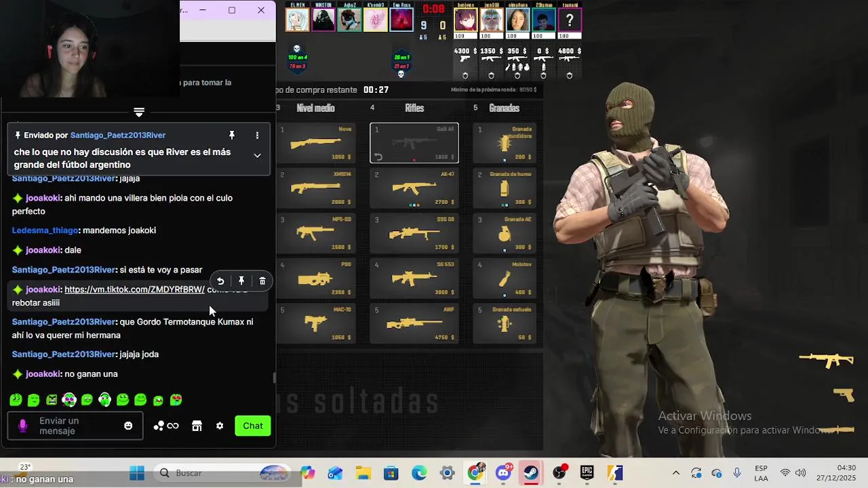The width and height of the screenshot is (868, 488).
Task: Select the unknown question-mark player avatar
Action: pos(570,20)
